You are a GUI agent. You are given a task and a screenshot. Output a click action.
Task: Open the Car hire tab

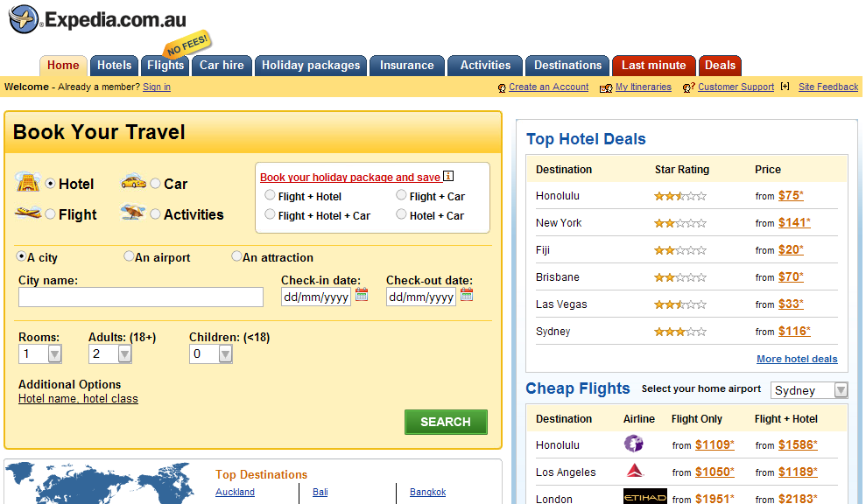[222, 66]
